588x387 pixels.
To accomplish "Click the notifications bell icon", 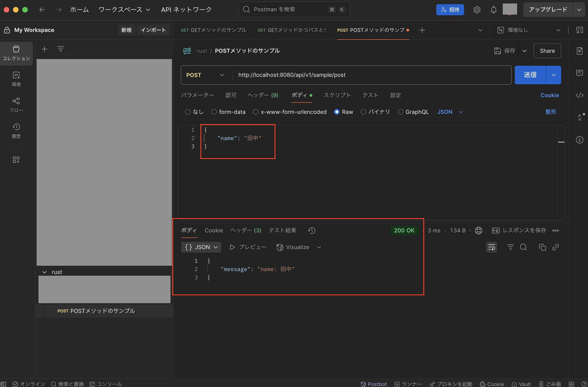I will [x=493, y=10].
